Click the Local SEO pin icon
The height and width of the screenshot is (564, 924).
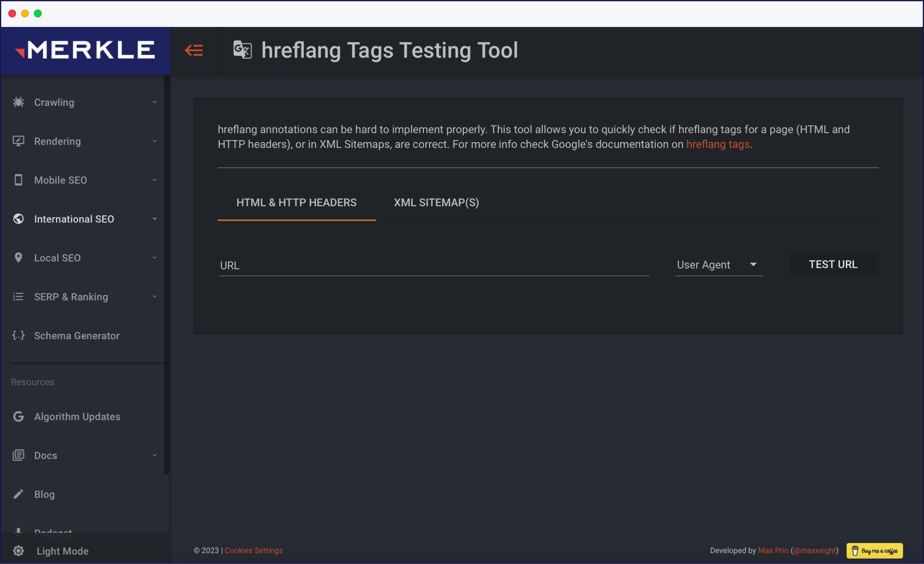click(x=18, y=258)
